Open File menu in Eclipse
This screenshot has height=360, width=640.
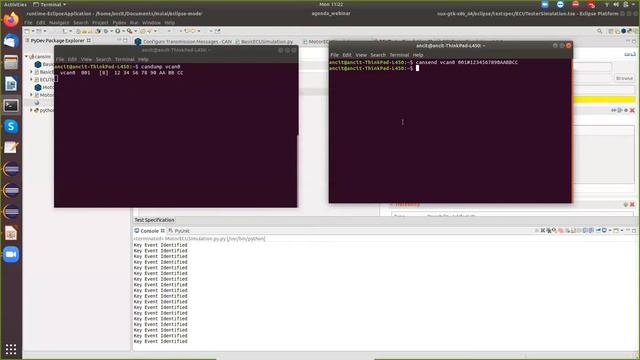[28, 22]
